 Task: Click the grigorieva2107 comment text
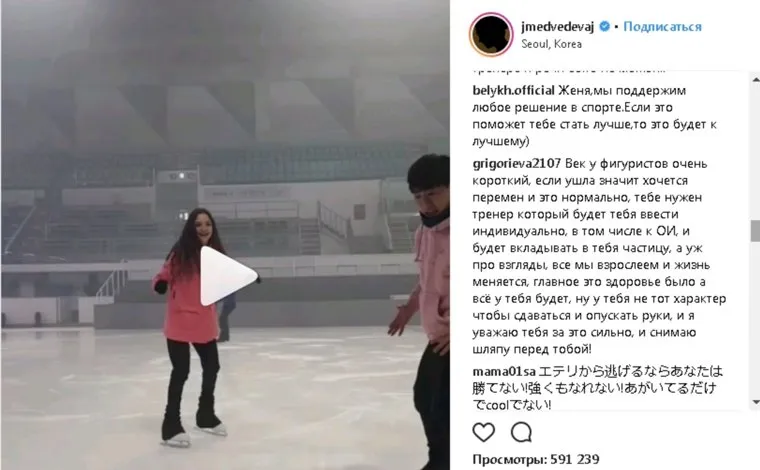(599, 256)
